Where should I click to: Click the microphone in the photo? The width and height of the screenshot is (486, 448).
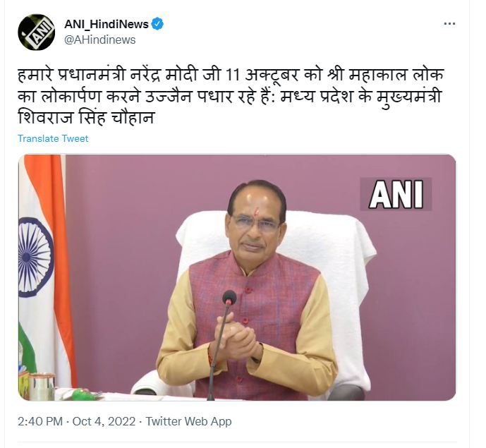(x=221, y=344)
